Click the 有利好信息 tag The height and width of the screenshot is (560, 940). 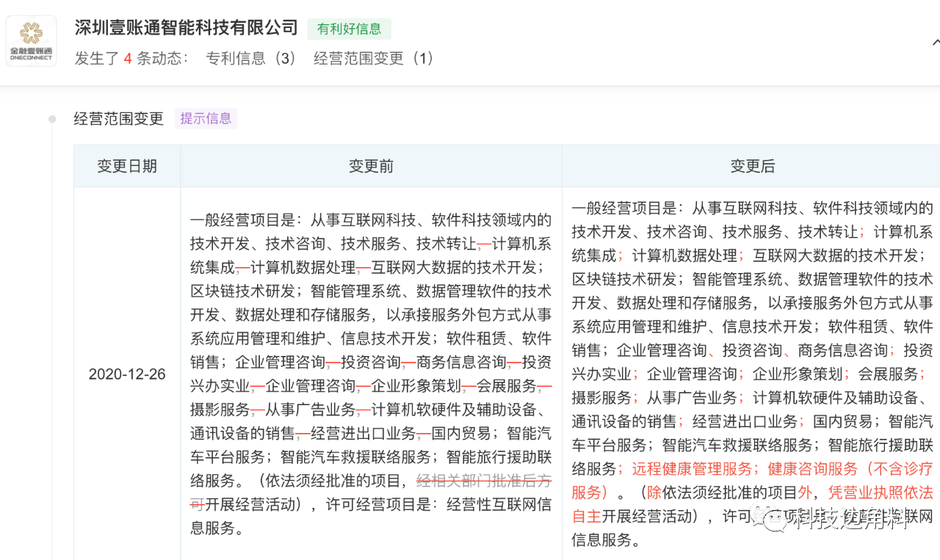pyautogui.click(x=349, y=29)
